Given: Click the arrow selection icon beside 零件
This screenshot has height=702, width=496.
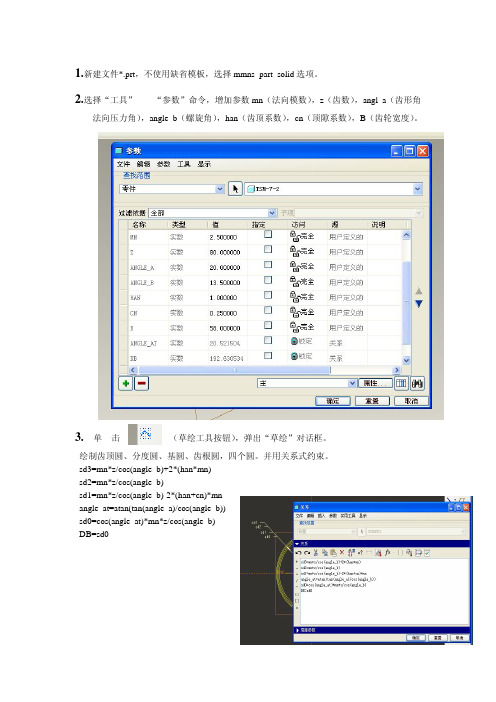Looking at the screenshot, I should click(235, 189).
